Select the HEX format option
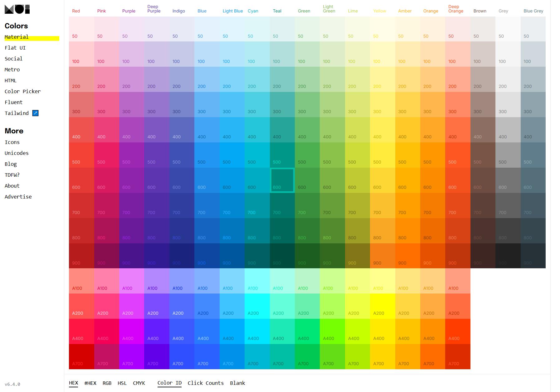Image resolution: width=560 pixels, height=392 pixels. [74, 383]
